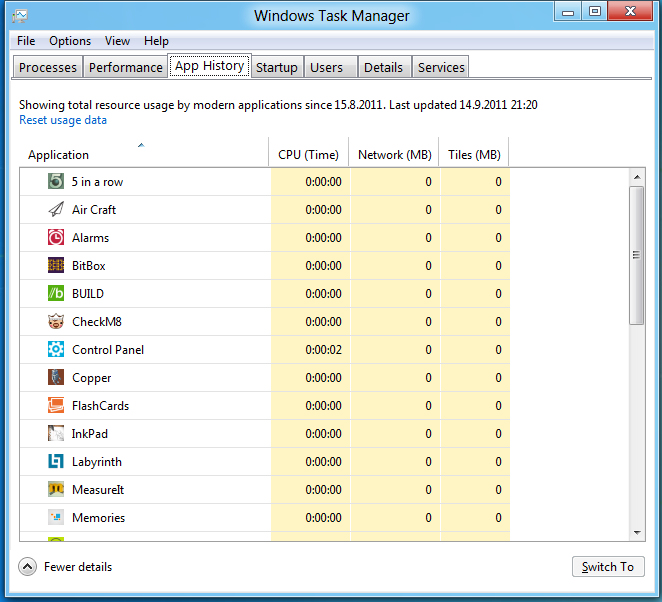
Task: Click the MeasureIt app icon
Action: [x=56, y=489]
